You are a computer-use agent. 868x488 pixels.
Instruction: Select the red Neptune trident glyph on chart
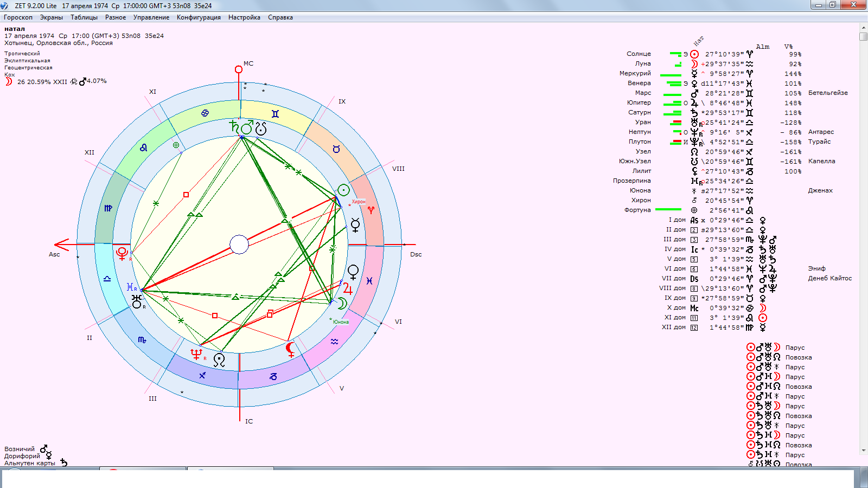[x=196, y=355]
